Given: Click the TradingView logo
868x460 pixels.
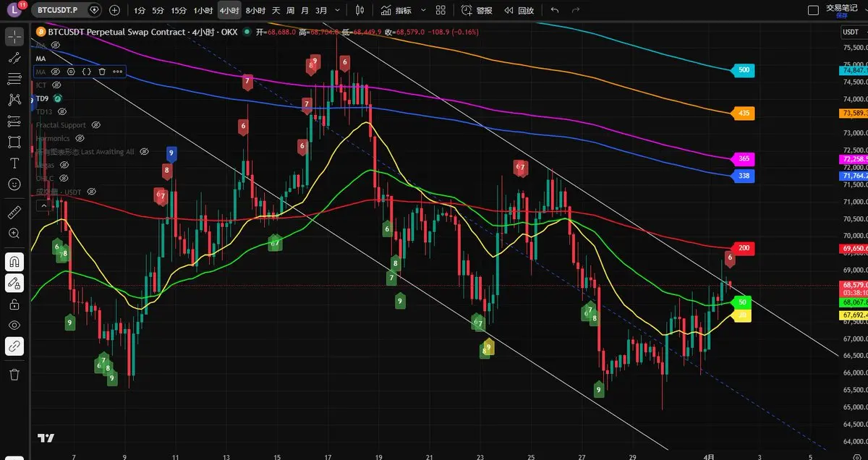Looking at the screenshot, I should tap(46, 438).
